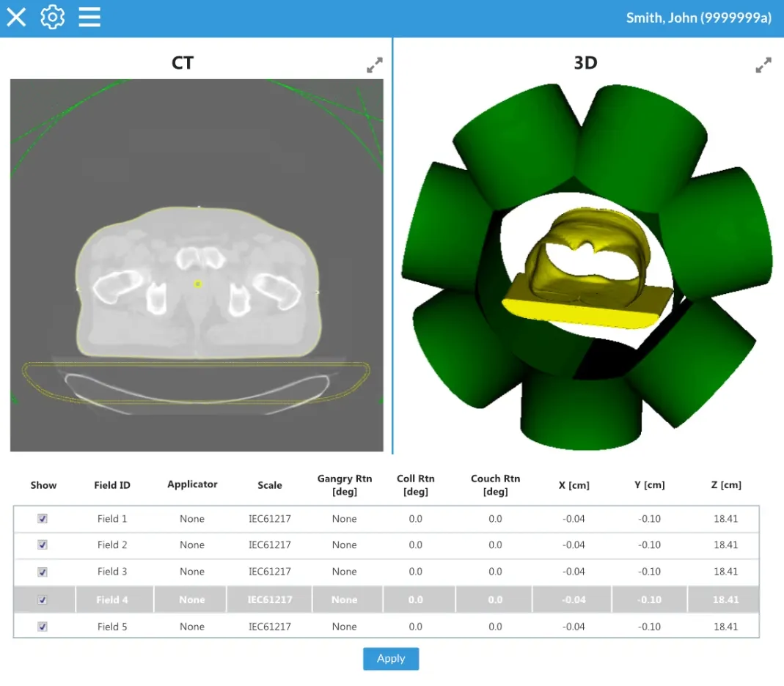The height and width of the screenshot is (686, 784).
Task: Click the Y [cm] column header
Action: [x=649, y=485]
